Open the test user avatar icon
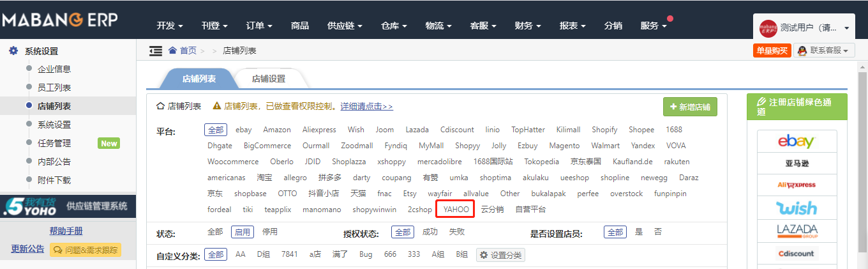The height and width of the screenshot is (269, 868). [768, 28]
